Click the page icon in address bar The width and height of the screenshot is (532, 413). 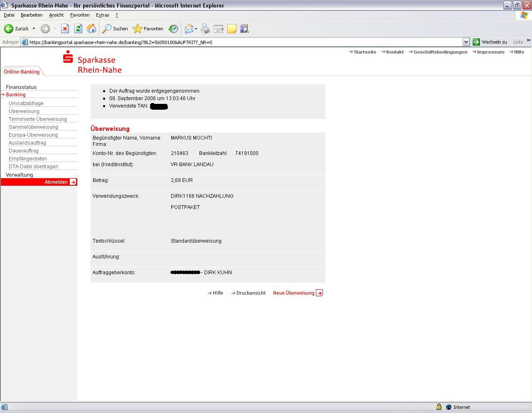[25, 42]
